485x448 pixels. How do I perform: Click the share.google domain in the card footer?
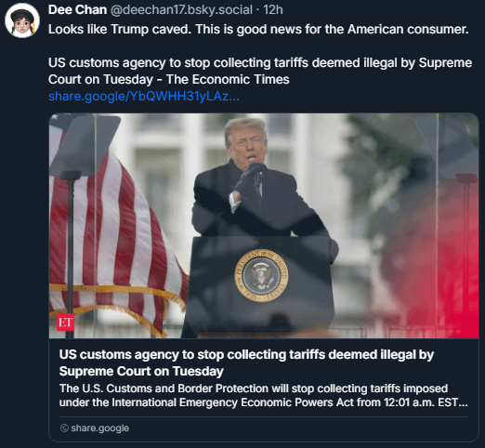(99, 428)
